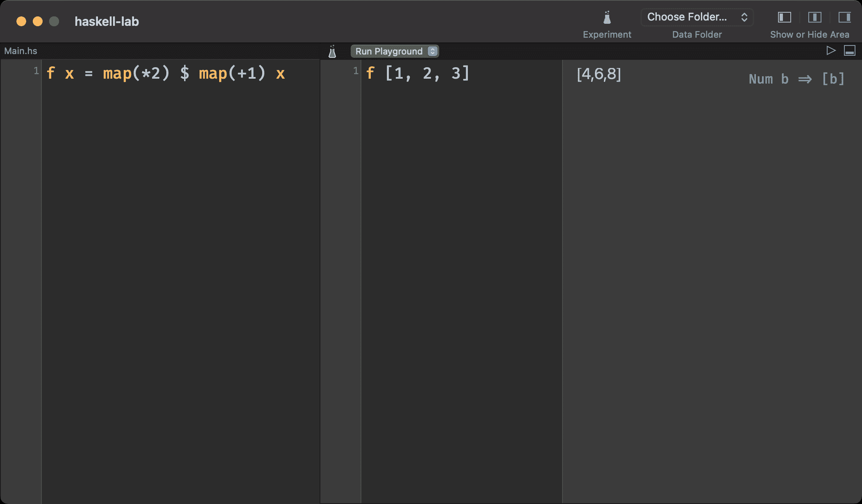Toggle the bottom console panel icon

[850, 50]
